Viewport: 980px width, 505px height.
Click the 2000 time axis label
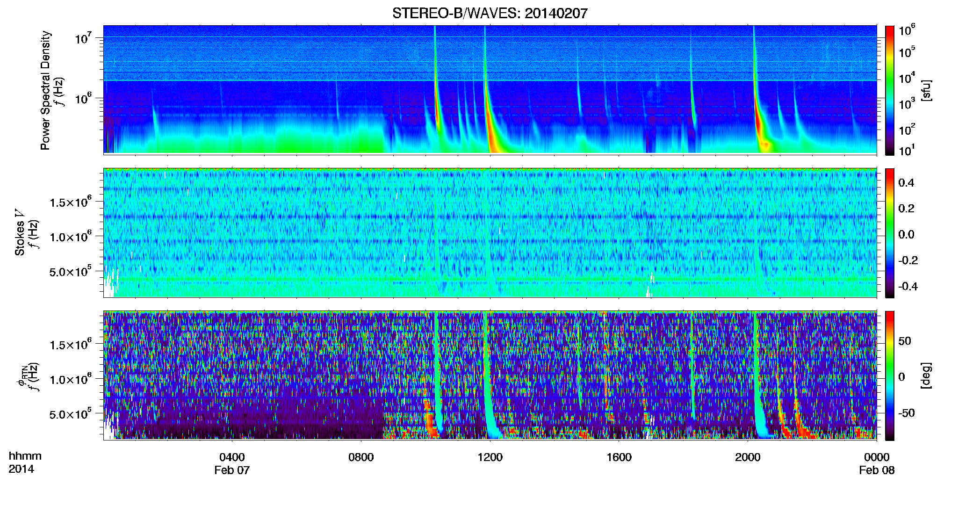tap(748, 457)
